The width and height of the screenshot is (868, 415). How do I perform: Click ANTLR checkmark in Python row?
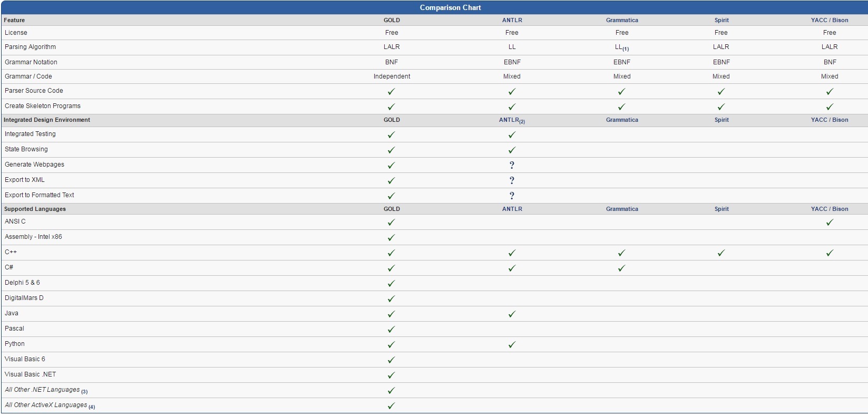coord(512,345)
